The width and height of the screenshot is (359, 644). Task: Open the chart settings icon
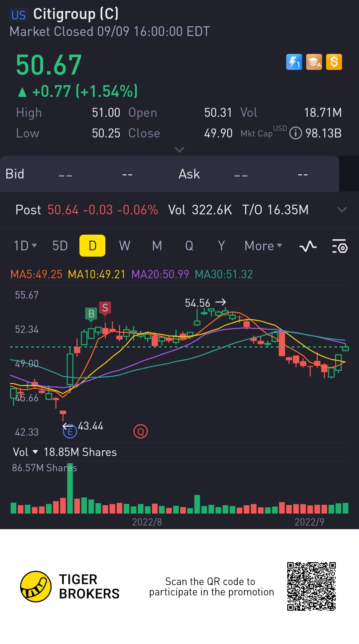tap(340, 246)
